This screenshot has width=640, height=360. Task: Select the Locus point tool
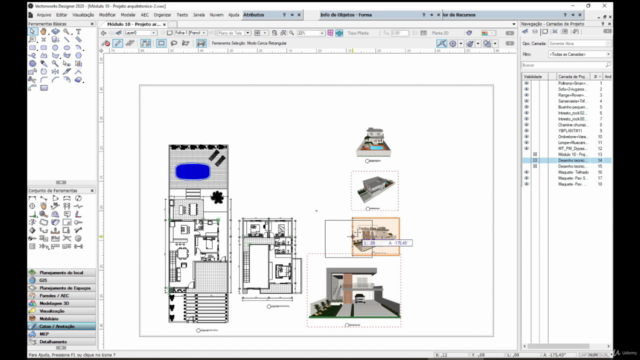point(44,40)
